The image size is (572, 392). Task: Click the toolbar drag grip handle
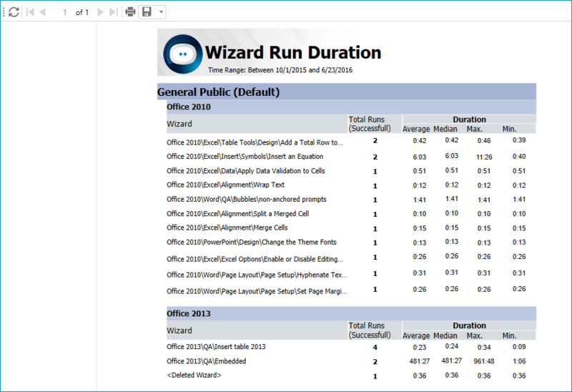click(x=4, y=12)
